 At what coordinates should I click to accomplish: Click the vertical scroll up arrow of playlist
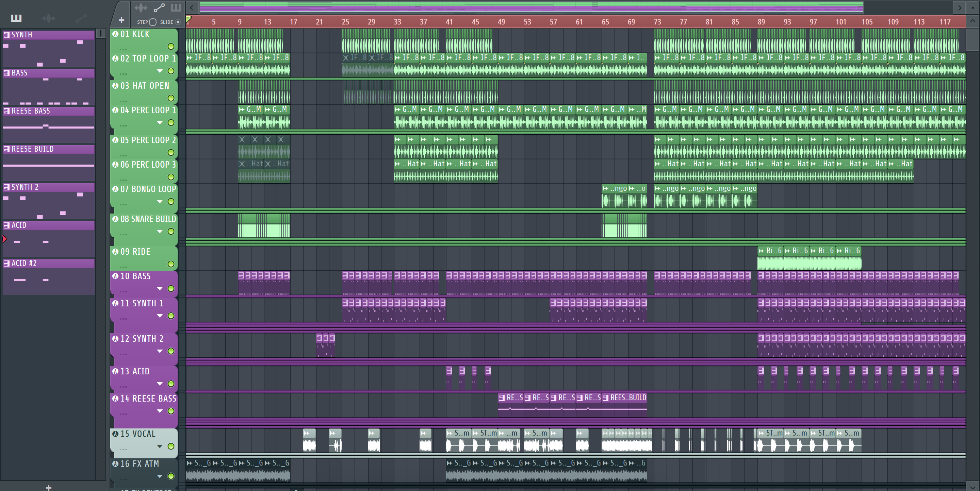973,21
